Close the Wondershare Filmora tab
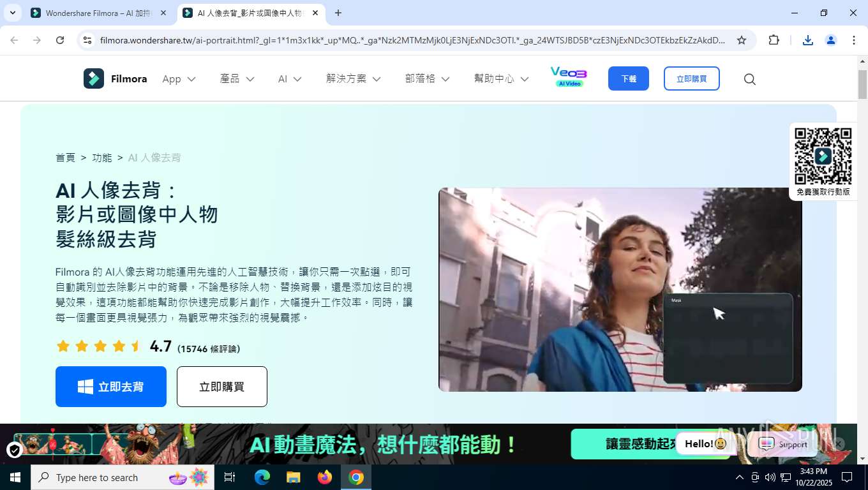The image size is (868, 490). pos(163,13)
